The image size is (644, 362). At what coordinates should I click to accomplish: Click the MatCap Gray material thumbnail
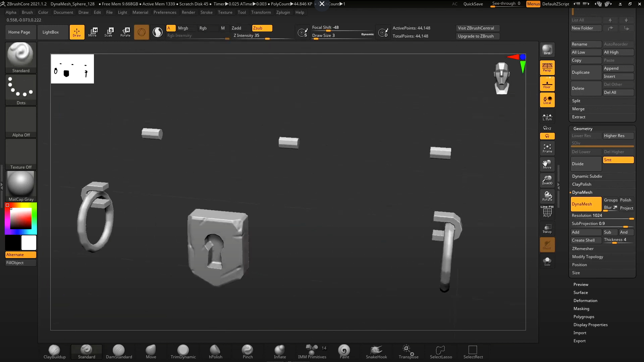(x=21, y=184)
